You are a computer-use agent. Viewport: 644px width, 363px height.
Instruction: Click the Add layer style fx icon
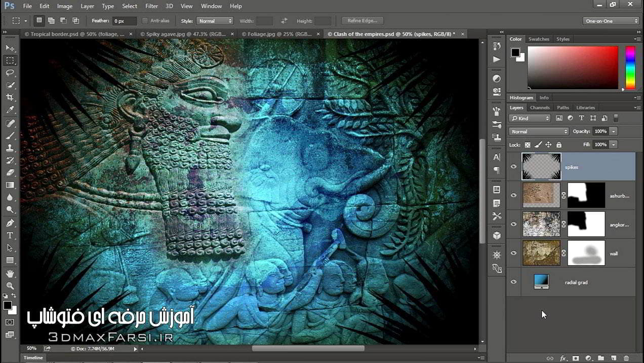(x=563, y=358)
